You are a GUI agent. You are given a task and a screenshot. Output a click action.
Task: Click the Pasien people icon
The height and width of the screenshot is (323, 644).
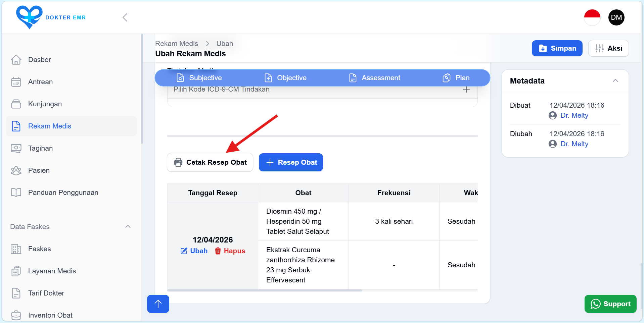pyautogui.click(x=16, y=170)
